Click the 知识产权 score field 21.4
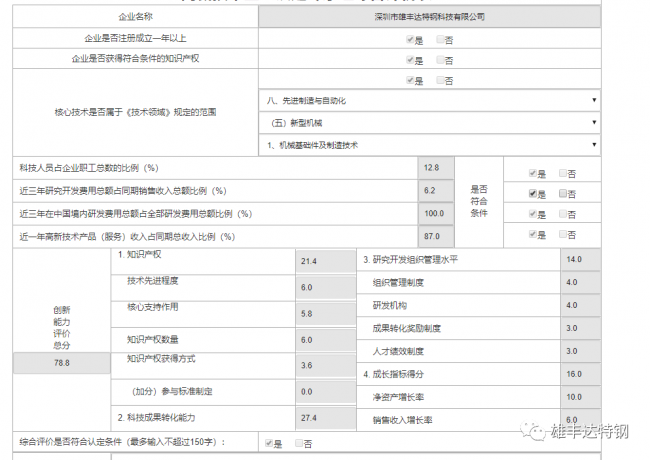 tap(326, 261)
